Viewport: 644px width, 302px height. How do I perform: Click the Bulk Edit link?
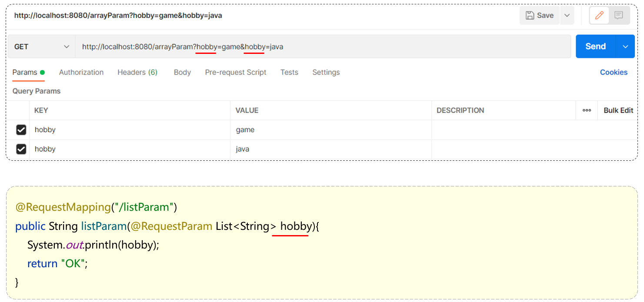(x=618, y=110)
